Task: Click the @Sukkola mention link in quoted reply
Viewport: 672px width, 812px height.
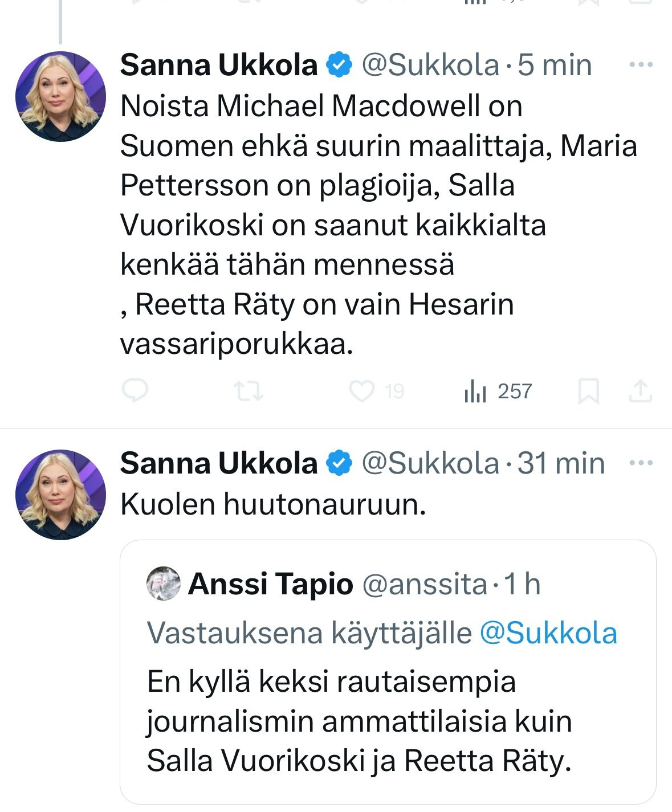Action: [548, 633]
